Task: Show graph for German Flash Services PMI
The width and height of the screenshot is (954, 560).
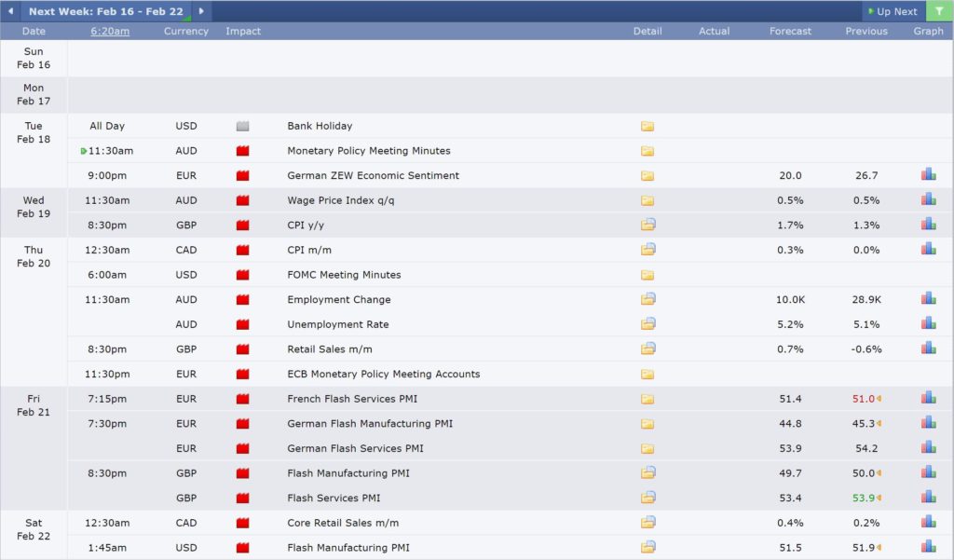Action: (x=929, y=448)
